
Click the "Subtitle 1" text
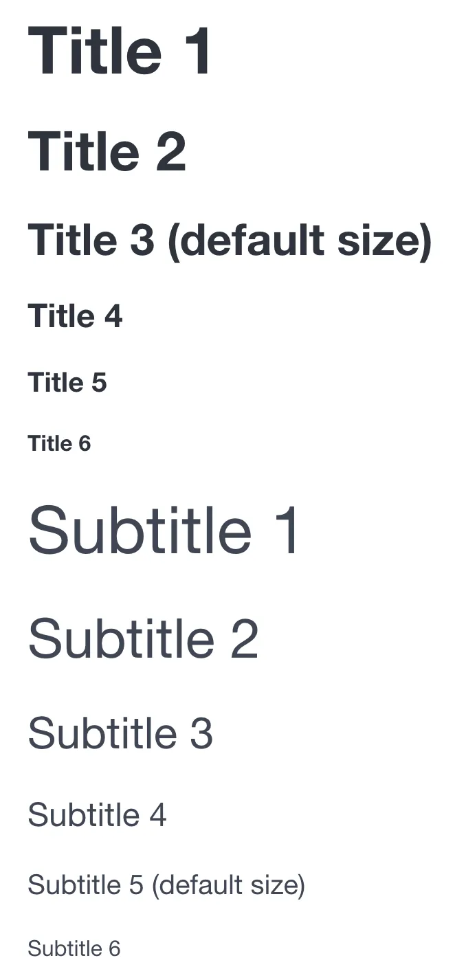164,531
